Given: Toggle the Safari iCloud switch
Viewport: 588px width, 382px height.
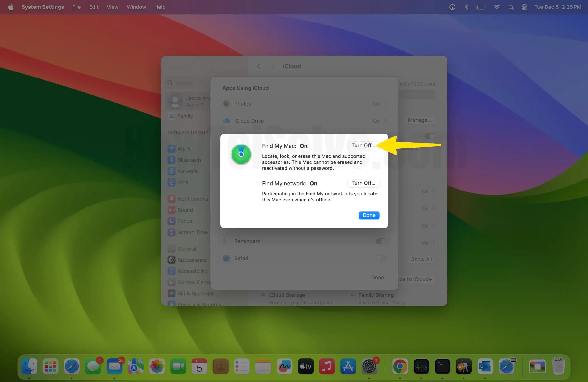Looking at the screenshot, I should pos(381,258).
